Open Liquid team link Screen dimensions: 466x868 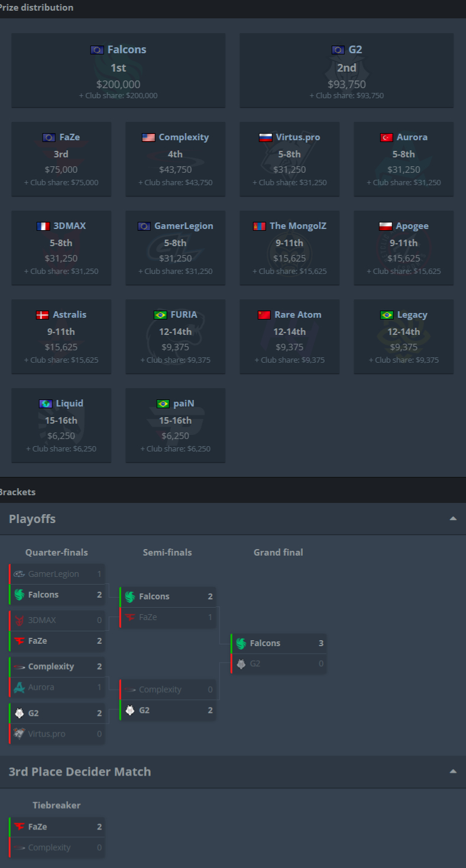click(70, 404)
